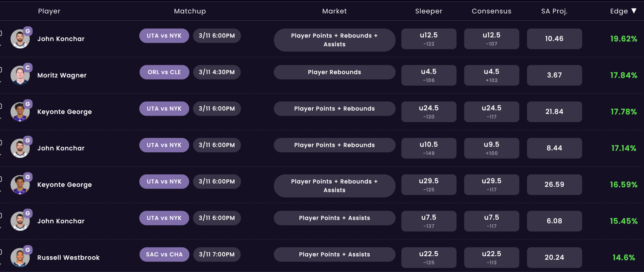Click Moritz Wagner's player headshot

[x=20, y=75]
